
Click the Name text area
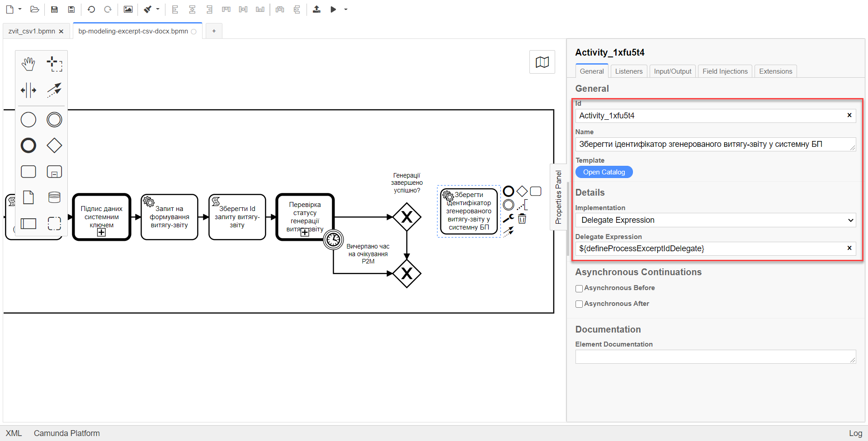pyautogui.click(x=716, y=144)
